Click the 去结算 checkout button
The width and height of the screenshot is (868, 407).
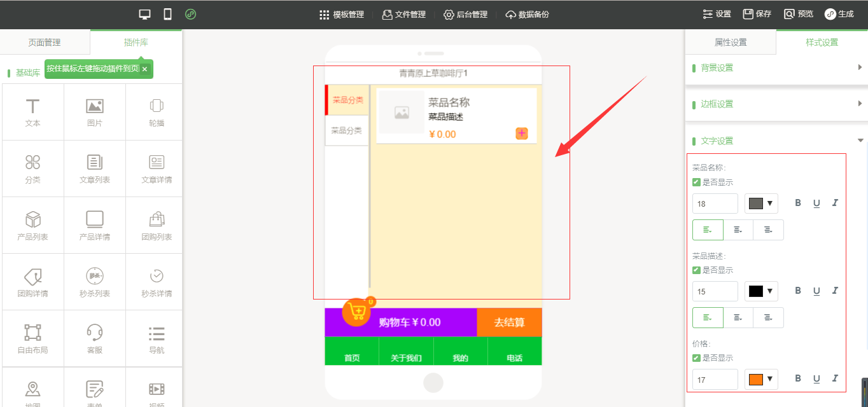tap(509, 322)
